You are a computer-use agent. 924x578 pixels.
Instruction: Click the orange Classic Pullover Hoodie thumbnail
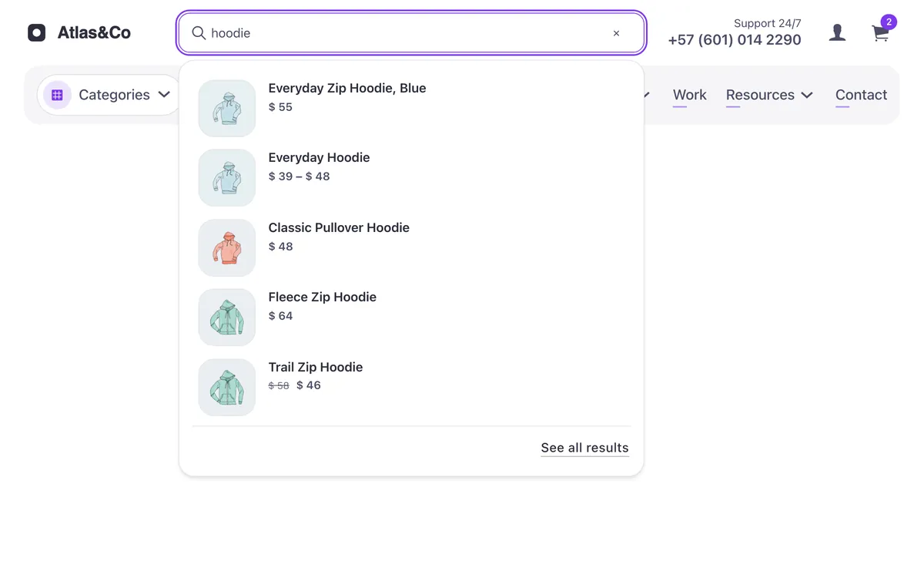click(x=227, y=247)
